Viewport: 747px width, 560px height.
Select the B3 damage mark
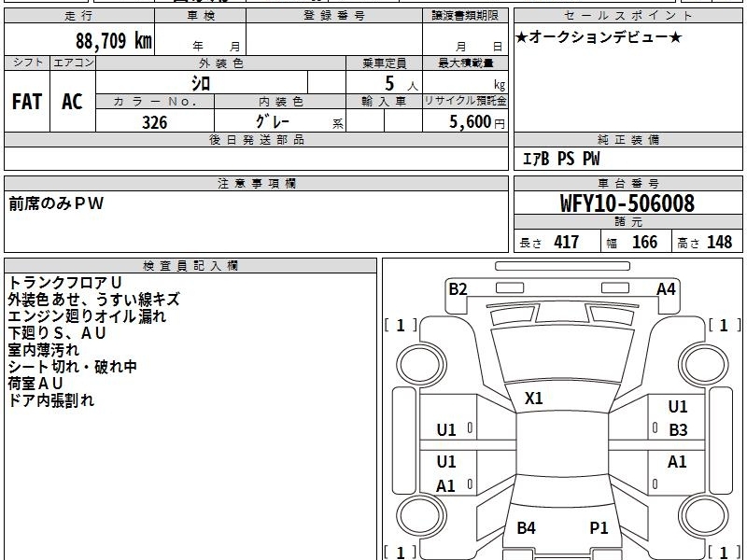pos(678,430)
